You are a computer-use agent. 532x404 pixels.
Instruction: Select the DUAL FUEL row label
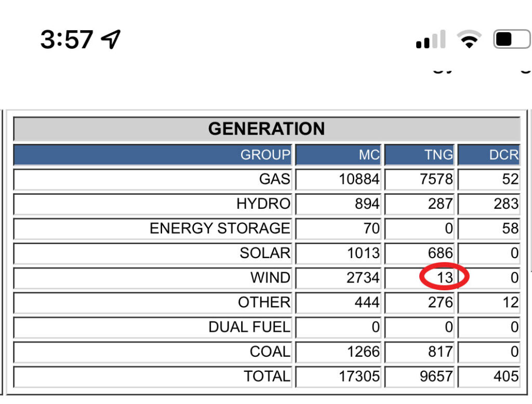[x=249, y=327]
